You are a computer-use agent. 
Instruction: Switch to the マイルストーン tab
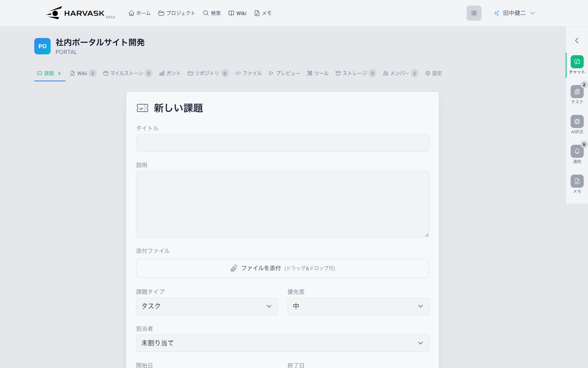coord(127,73)
